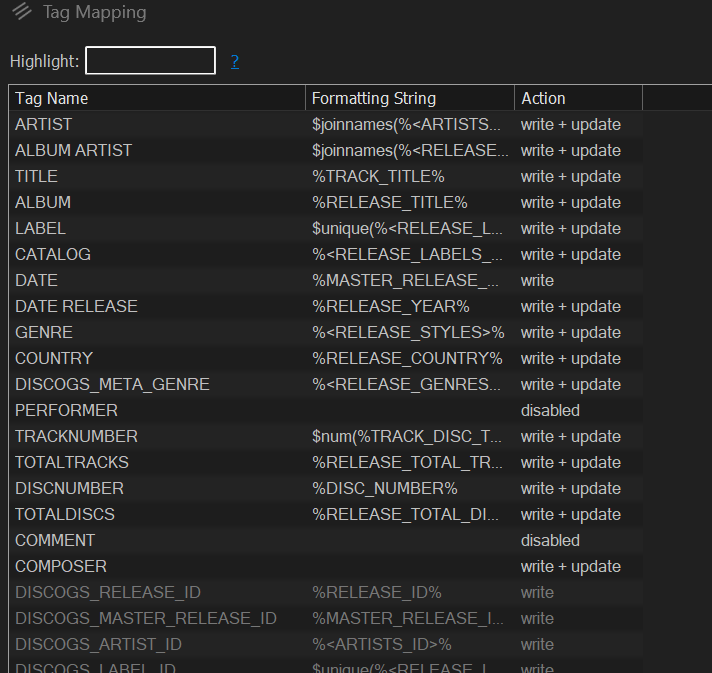Click the empty COMPOSER formatting string cell

(x=410, y=567)
